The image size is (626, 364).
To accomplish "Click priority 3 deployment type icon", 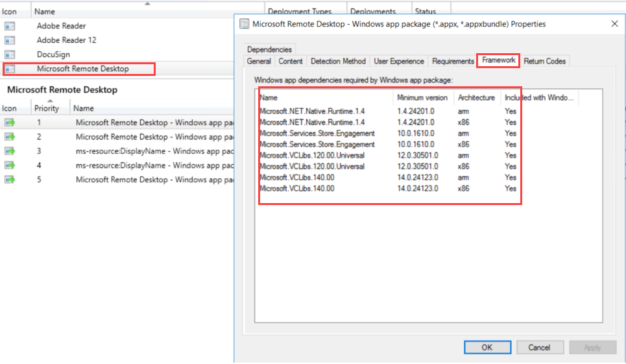I will pyautogui.click(x=10, y=151).
